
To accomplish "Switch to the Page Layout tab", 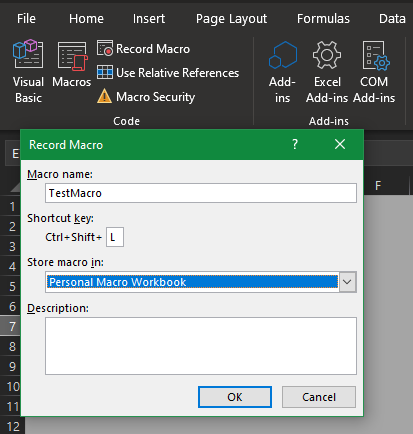I will [231, 19].
